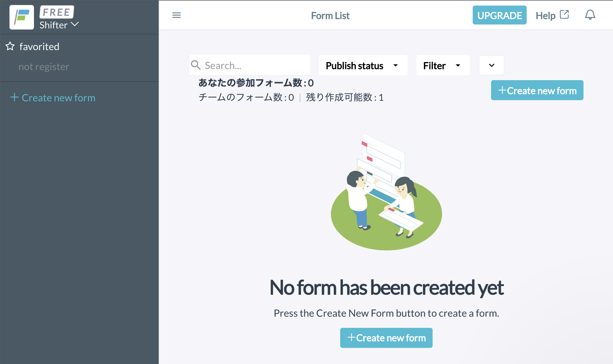Click the empty-state illustration
Screen dimensions: 613x364
(x=386, y=192)
